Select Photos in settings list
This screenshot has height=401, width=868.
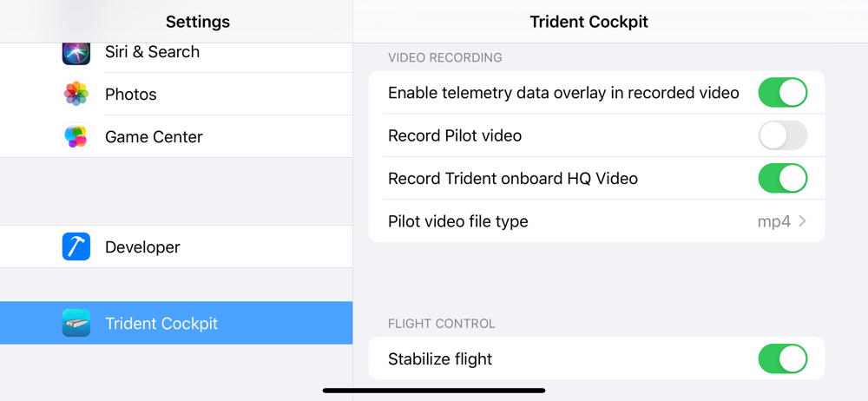point(176,94)
